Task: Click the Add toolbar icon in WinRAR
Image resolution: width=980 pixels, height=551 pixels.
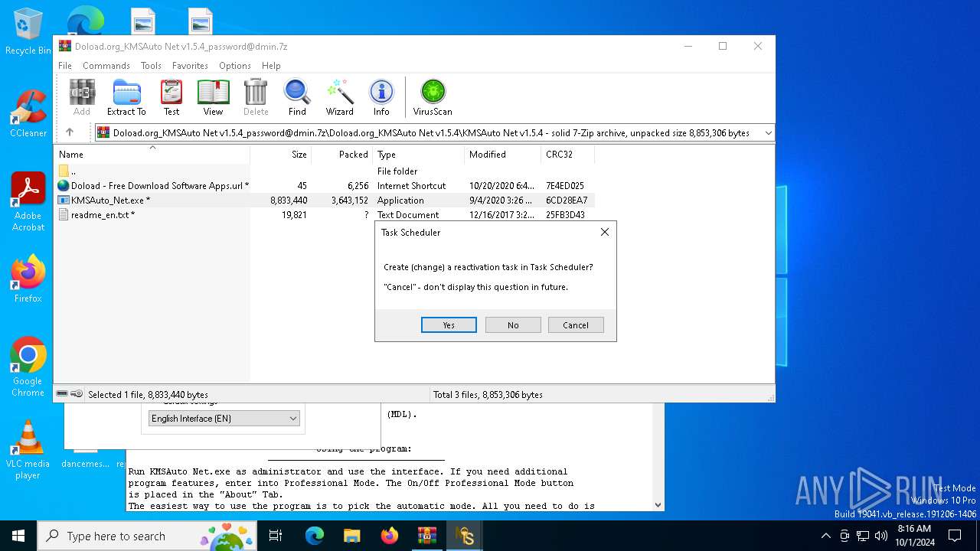Action: (x=82, y=97)
